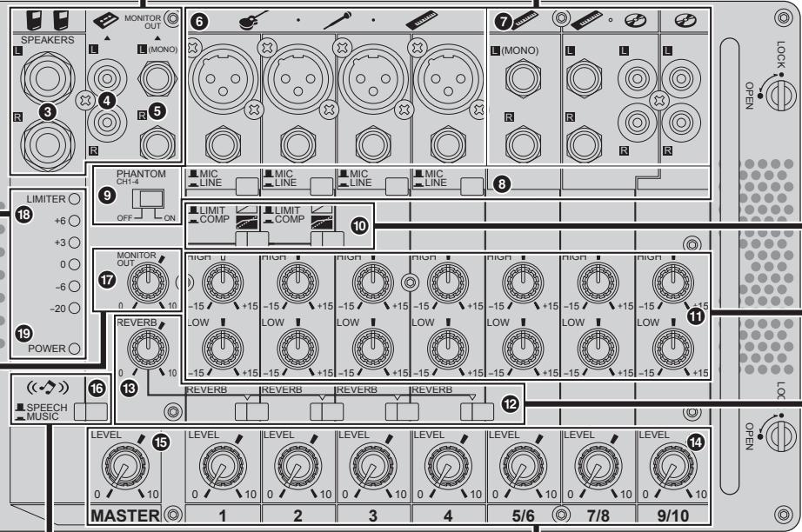Click the channel 9/10 LOW EQ knob
This screenshot has height=532, width=802.
click(x=673, y=349)
